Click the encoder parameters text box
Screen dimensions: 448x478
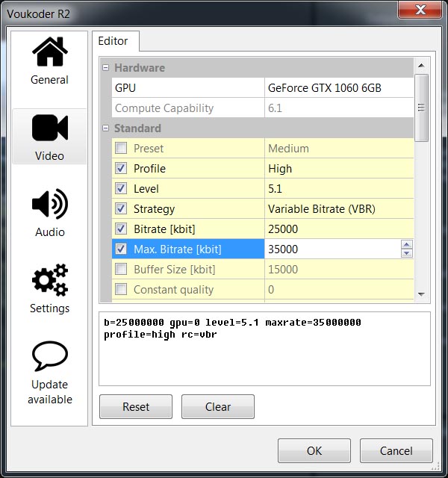pyautogui.click(x=264, y=349)
